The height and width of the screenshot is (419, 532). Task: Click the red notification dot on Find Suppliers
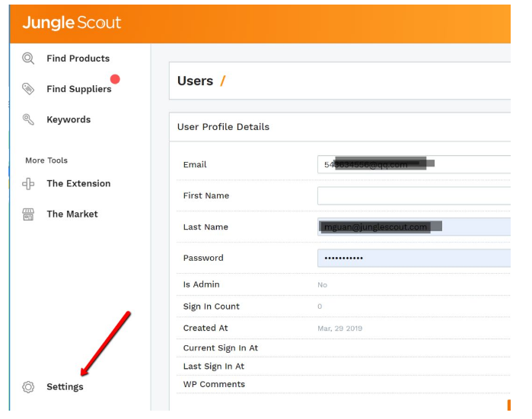coord(115,79)
